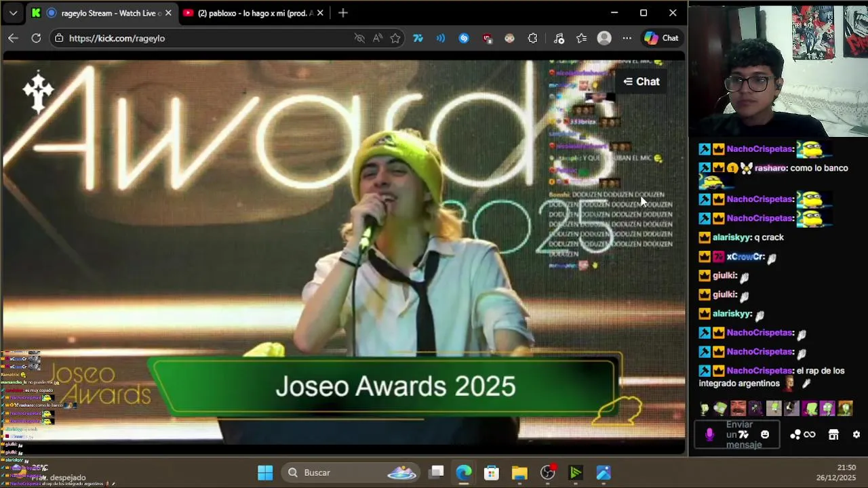Open channel points bubbles icon
Image resolution: width=868 pixels, height=488 pixels.
(795, 434)
